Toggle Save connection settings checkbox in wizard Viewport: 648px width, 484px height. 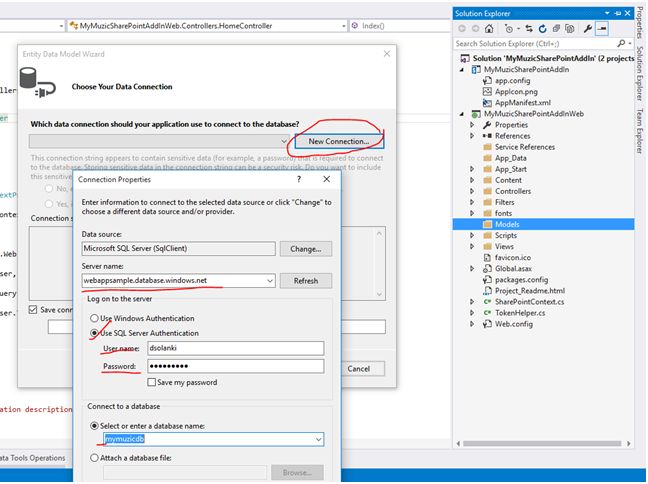[33, 310]
